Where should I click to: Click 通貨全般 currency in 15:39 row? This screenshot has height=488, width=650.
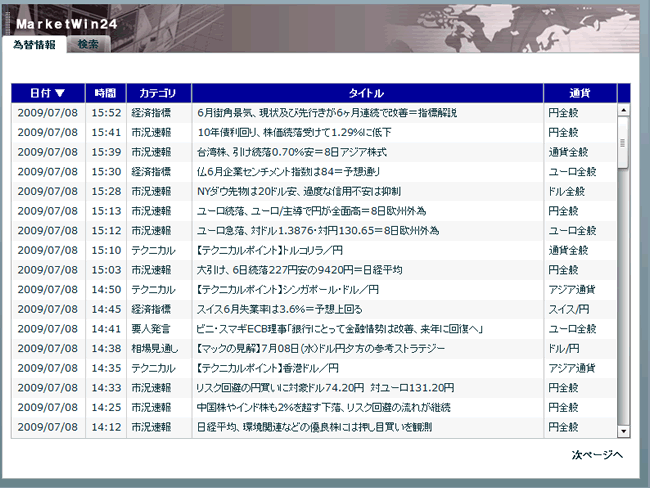(568, 152)
